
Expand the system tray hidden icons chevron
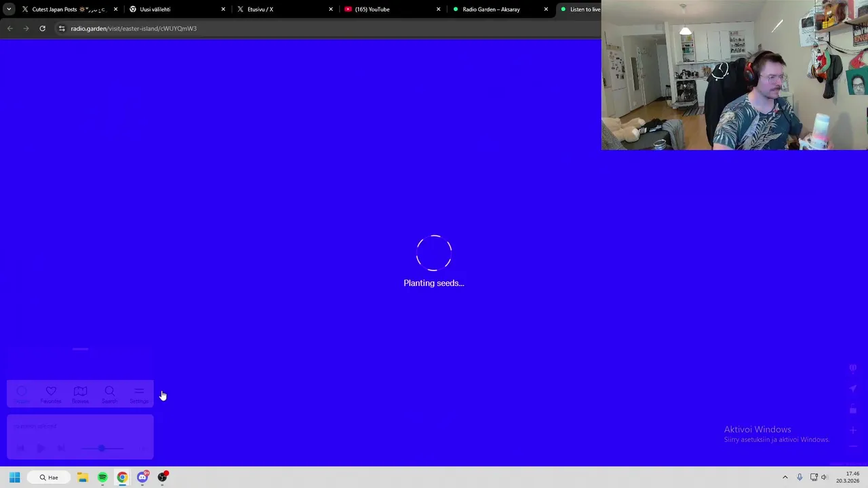point(785,477)
